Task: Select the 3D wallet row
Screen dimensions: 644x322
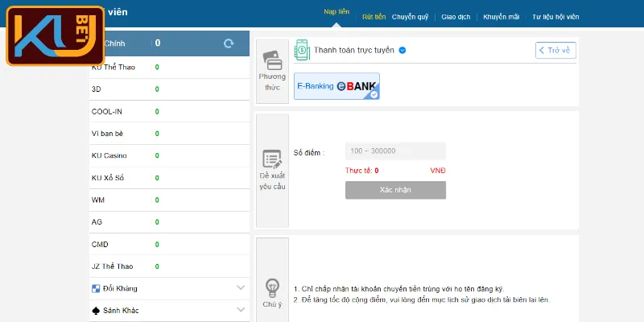Action: 169,89
